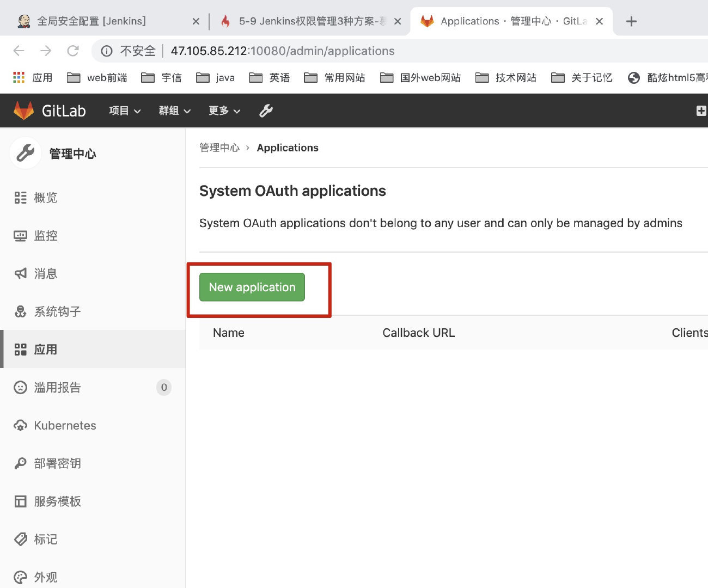Open Kubernetes in the admin sidebar

point(93,426)
